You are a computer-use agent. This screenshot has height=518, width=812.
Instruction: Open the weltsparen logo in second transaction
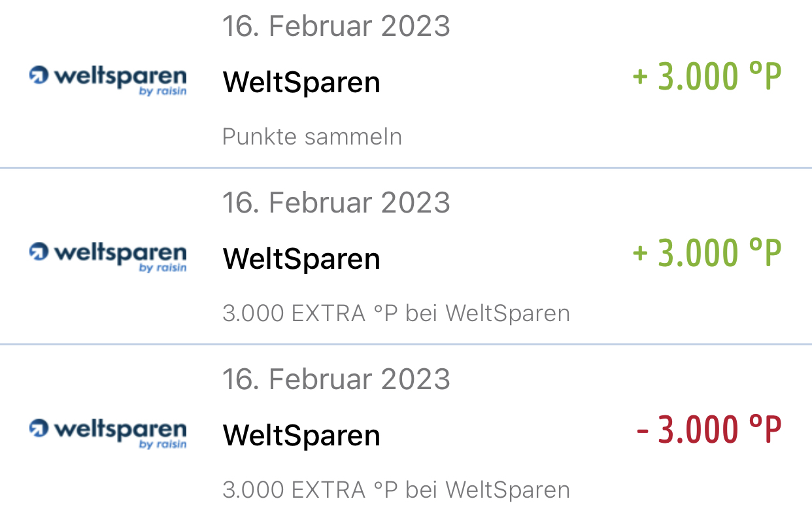108,257
